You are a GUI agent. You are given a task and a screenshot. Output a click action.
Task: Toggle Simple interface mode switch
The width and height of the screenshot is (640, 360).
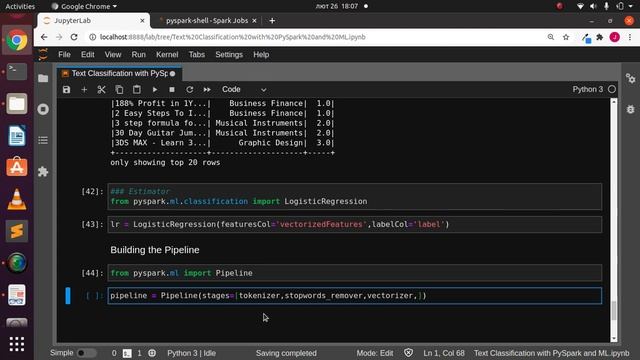86,353
